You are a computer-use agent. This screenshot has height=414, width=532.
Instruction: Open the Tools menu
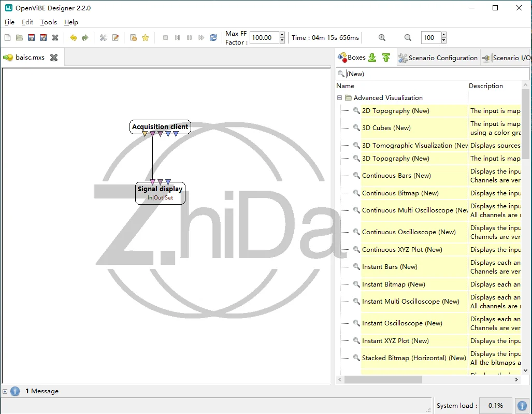point(49,22)
